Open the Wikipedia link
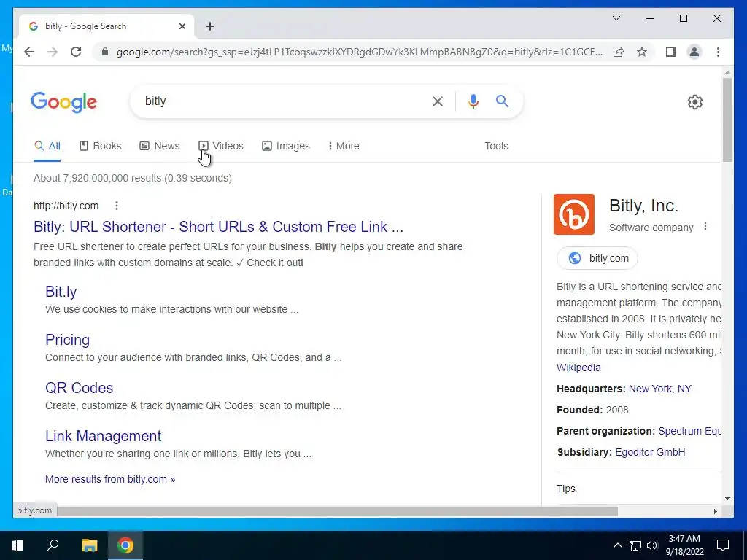This screenshot has height=560, width=747. [578, 367]
